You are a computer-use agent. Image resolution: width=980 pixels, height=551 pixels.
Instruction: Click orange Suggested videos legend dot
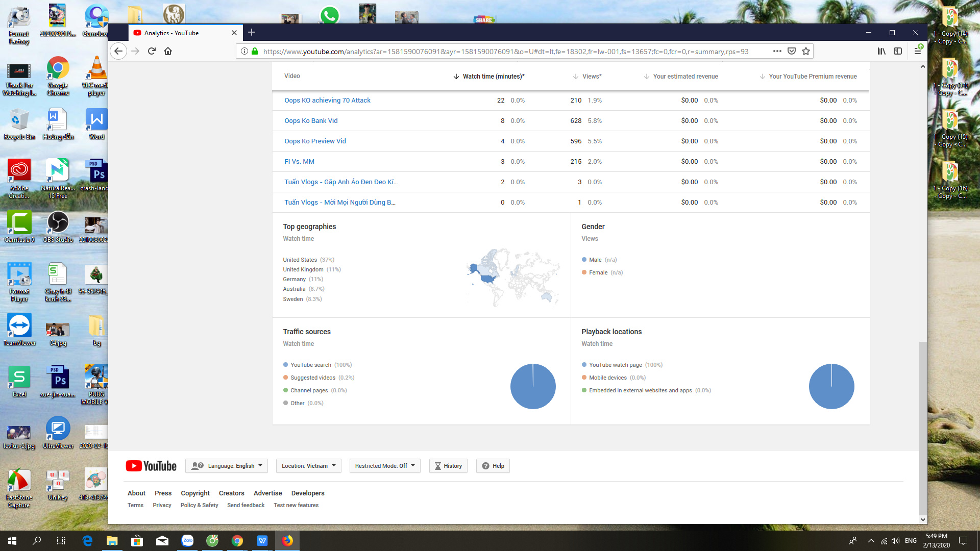click(286, 378)
